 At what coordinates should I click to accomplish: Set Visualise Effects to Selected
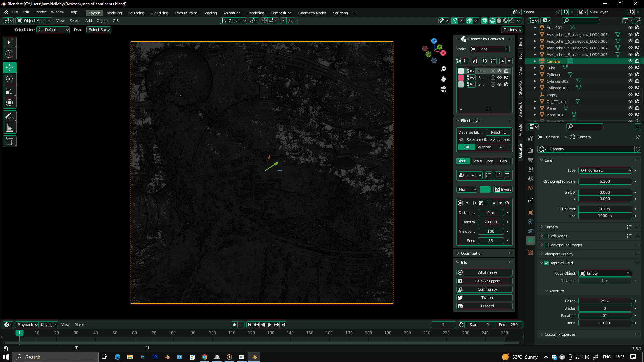tap(484, 147)
